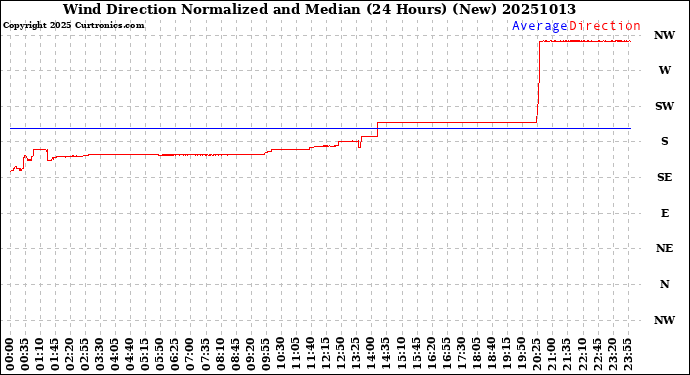Click the 'S' direction axis label
Image resolution: width=690 pixels, height=375 pixels.
[664, 141]
